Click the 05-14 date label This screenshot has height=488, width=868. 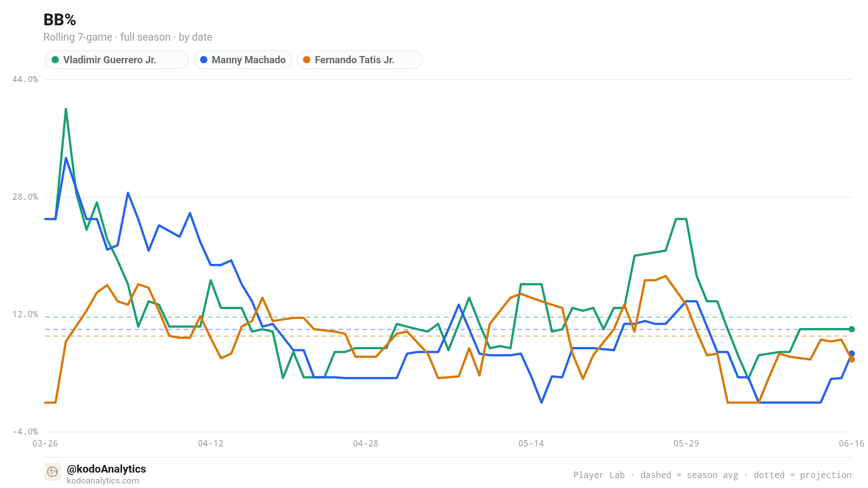(x=531, y=444)
